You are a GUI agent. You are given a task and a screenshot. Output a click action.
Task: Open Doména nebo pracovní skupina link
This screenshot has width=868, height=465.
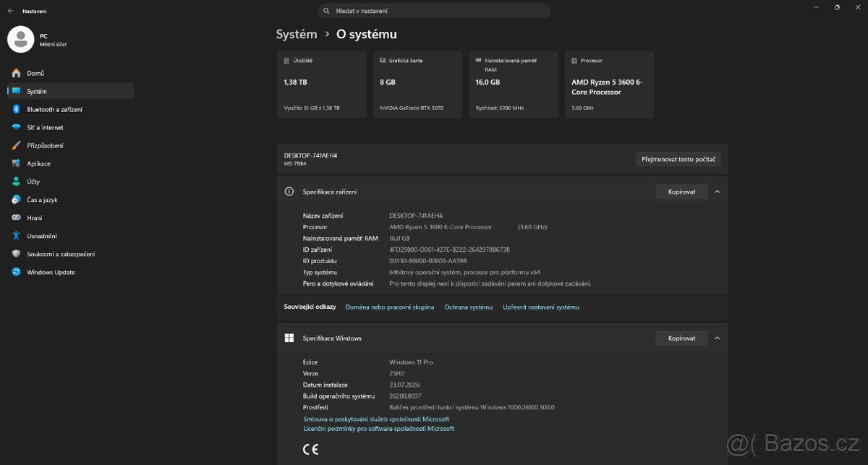tap(390, 307)
